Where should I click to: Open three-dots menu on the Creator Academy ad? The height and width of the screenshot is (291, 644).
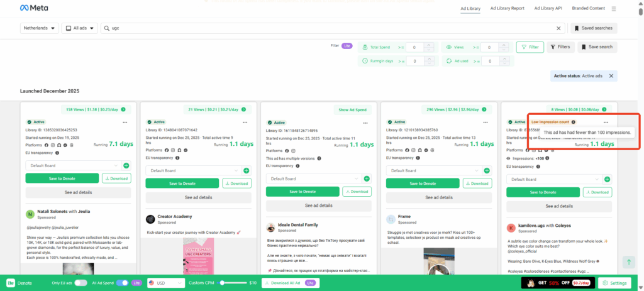pos(244,122)
